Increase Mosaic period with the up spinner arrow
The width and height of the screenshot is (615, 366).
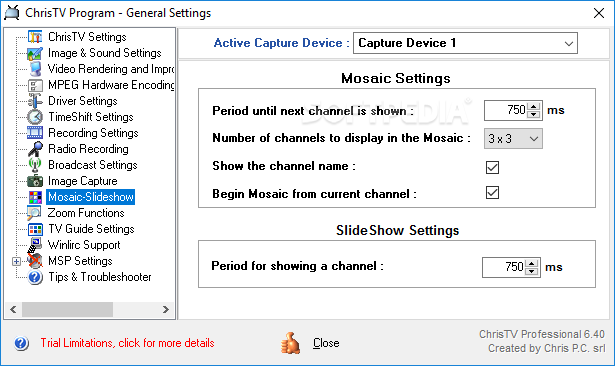pyautogui.click(x=533, y=106)
